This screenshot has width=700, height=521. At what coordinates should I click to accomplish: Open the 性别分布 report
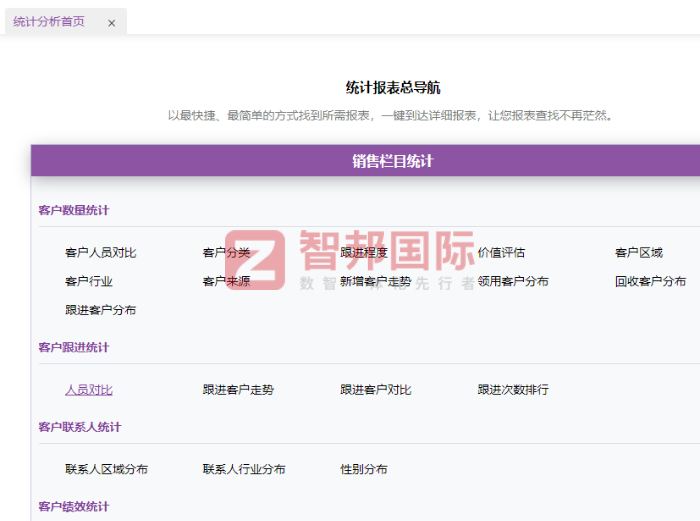tap(364, 469)
